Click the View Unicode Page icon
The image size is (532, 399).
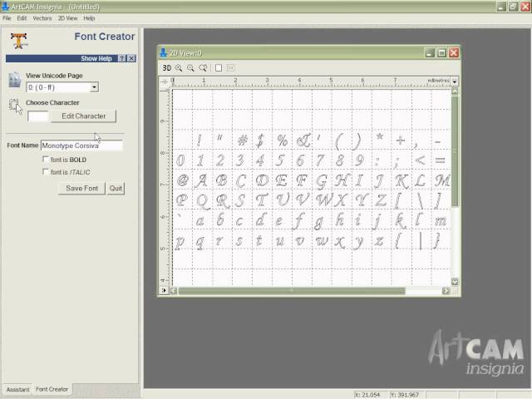click(x=15, y=80)
